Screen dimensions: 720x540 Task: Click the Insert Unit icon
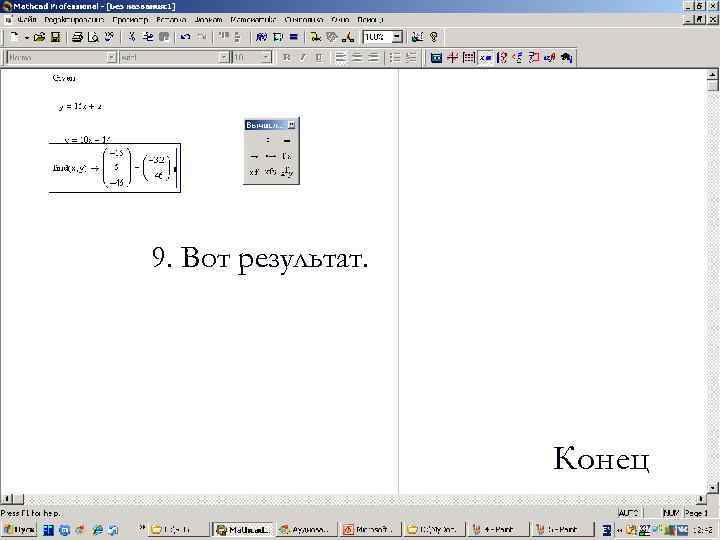click(x=278, y=37)
